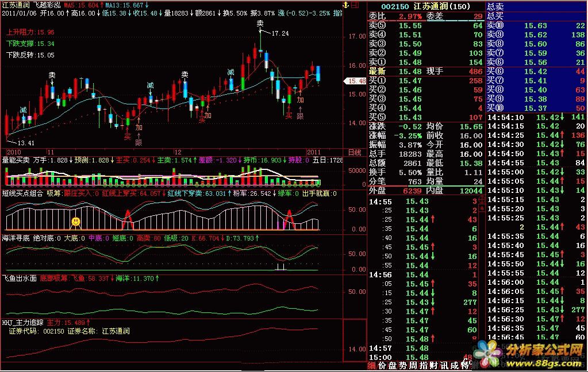
Task: Click the 均价 15.65 value
Action: click(471, 127)
